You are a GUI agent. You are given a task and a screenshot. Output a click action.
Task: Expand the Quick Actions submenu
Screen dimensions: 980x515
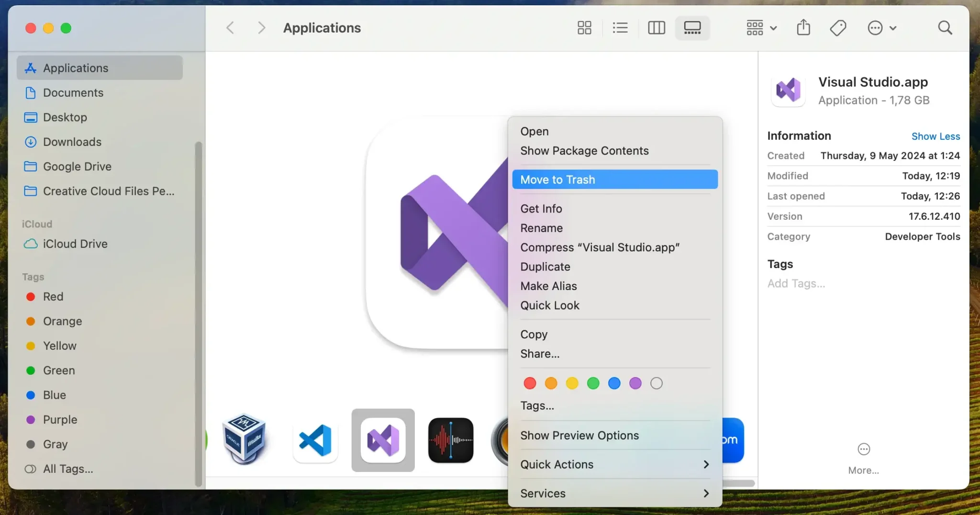pyautogui.click(x=615, y=464)
